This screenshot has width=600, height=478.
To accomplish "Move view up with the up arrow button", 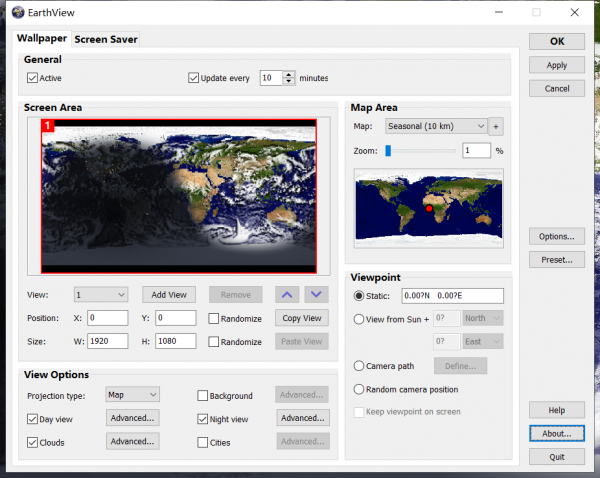I will pyautogui.click(x=287, y=295).
